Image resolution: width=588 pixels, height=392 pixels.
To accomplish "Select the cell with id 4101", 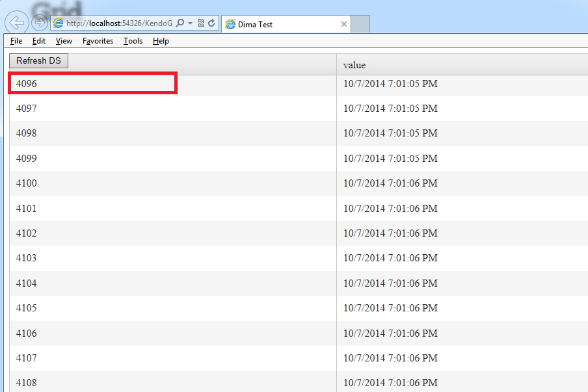I will (173, 209).
